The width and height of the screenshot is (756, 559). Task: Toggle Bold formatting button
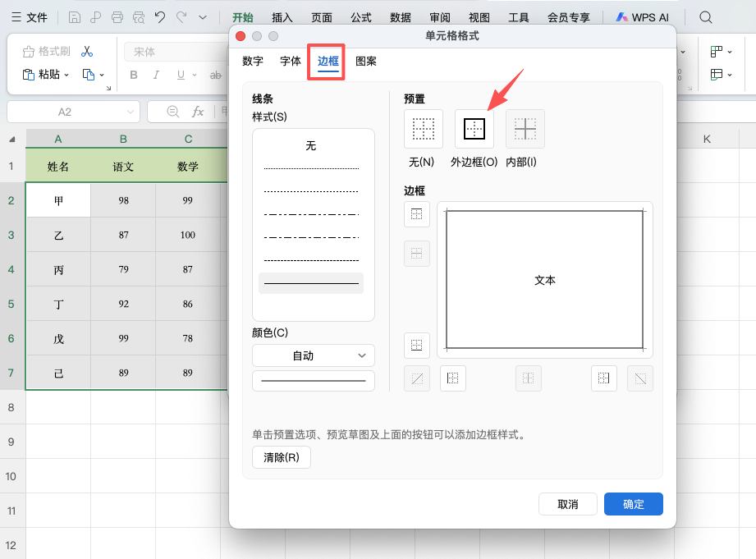(134, 75)
